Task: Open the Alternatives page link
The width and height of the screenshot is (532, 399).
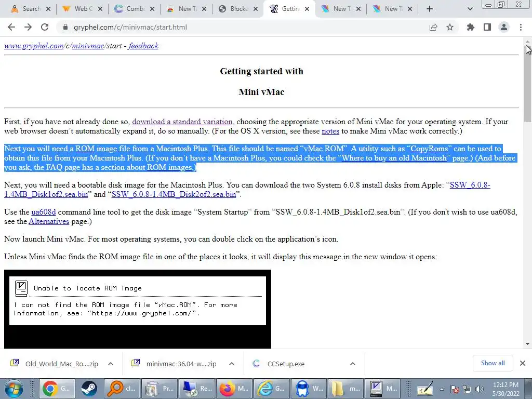Action: (x=49, y=221)
